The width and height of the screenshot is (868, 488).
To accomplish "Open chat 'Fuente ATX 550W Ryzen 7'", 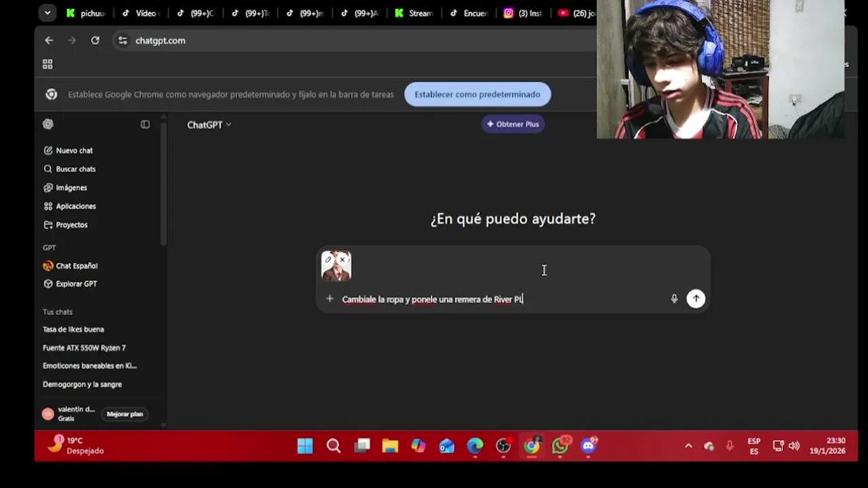I will point(84,348).
